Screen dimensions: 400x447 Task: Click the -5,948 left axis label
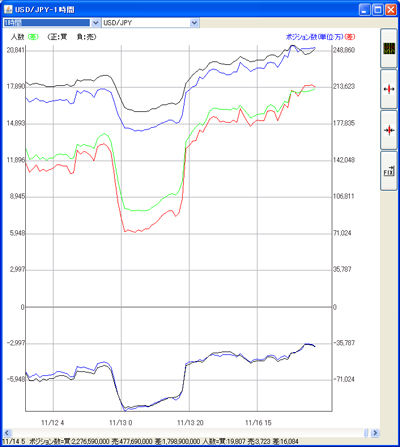16,379
